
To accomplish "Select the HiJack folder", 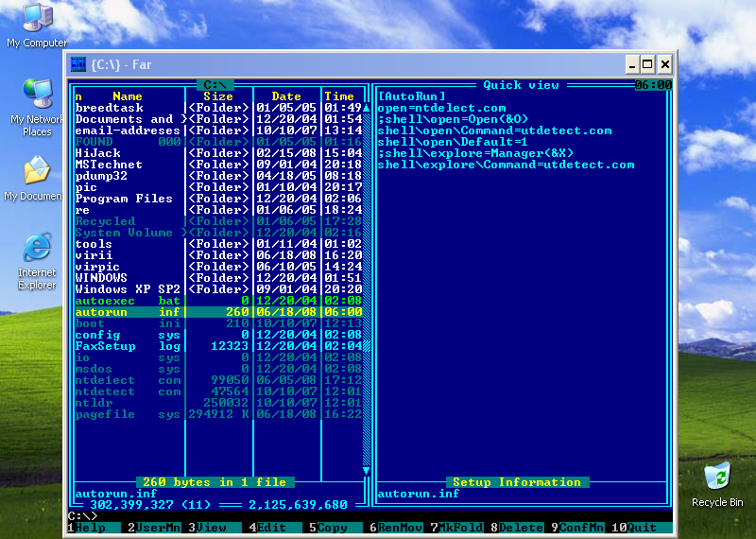I will (218, 153).
